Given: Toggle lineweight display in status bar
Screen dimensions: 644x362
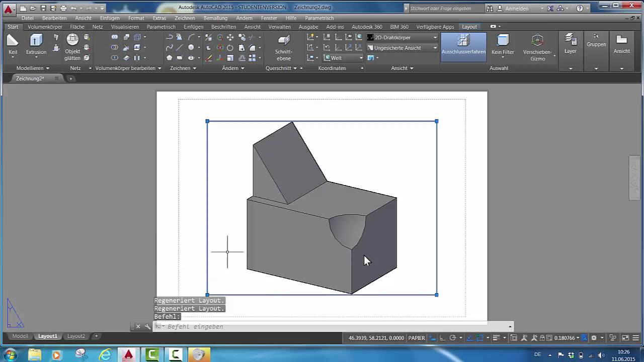Looking at the screenshot, I should (496, 338).
